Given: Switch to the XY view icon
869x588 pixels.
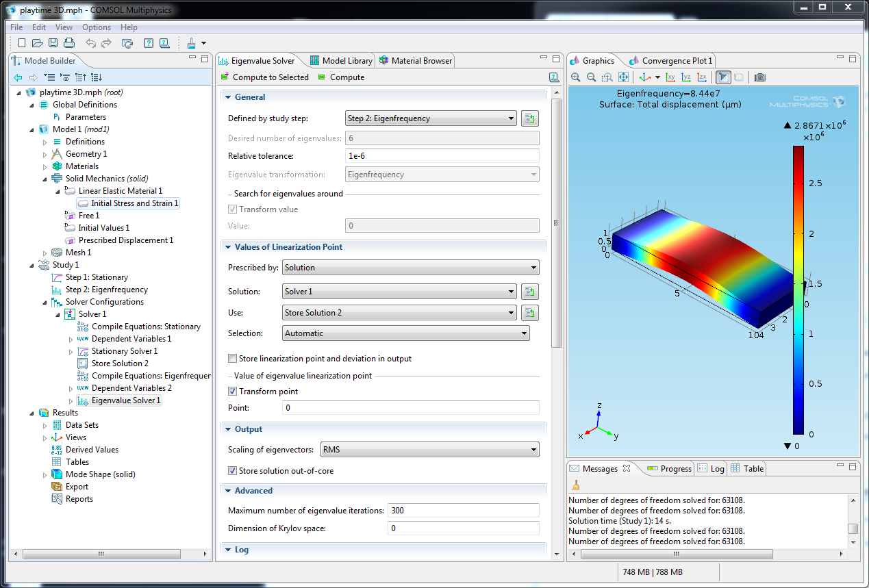Looking at the screenshot, I should 670,77.
